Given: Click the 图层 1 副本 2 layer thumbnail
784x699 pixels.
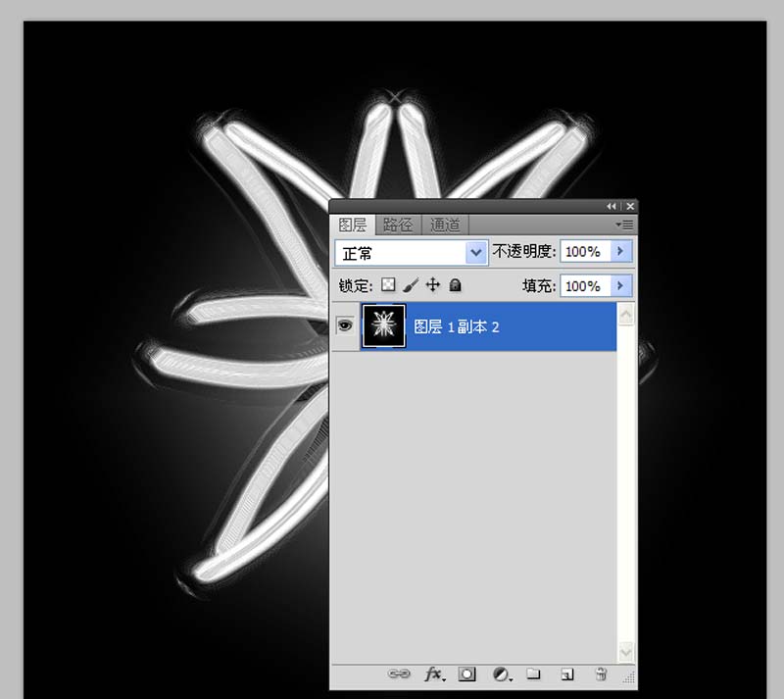Looking at the screenshot, I should coord(383,325).
